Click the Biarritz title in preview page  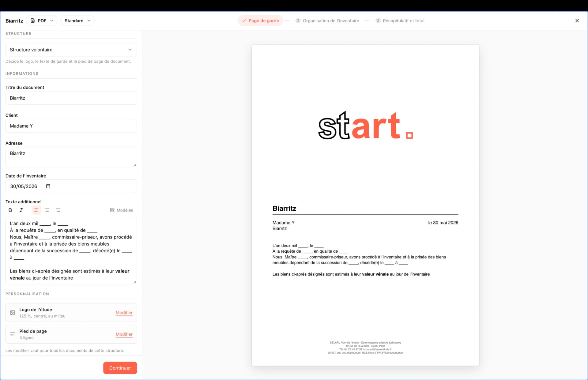(x=284, y=209)
